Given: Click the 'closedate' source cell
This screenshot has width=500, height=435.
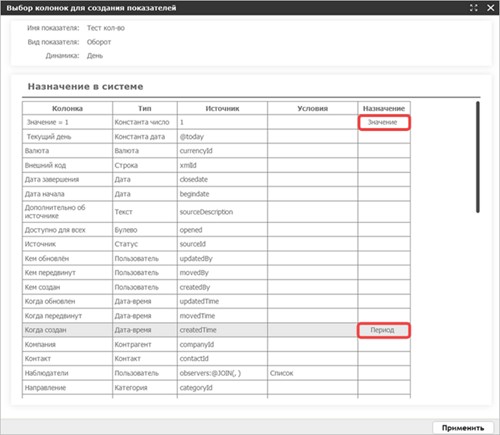Looking at the screenshot, I should tap(222, 180).
